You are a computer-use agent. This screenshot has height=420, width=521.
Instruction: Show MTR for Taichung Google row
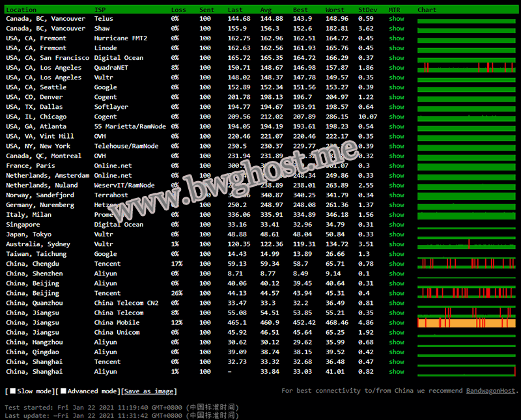(397, 254)
